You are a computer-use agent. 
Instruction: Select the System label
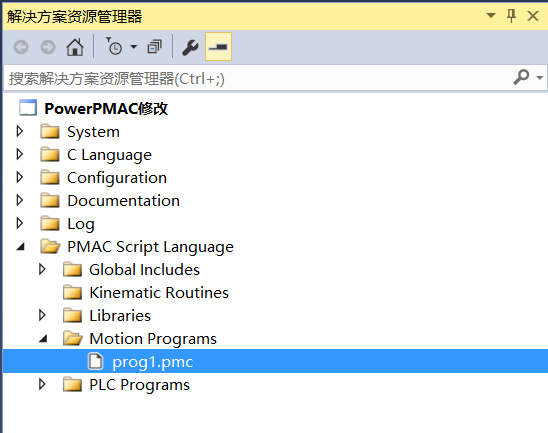[93, 132]
